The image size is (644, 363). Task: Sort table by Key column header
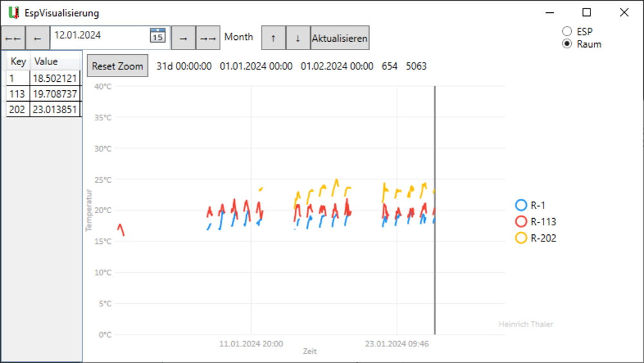point(19,62)
